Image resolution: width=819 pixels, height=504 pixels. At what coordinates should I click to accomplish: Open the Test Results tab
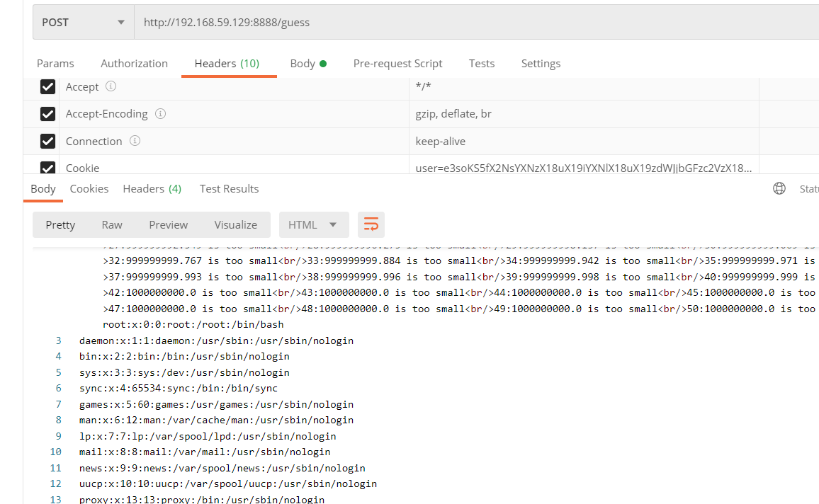pos(229,188)
